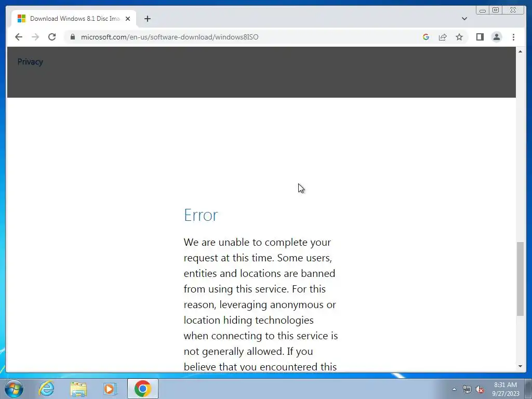
Task: Click the vertical scrollbar thumb
Action: click(x=520, y=279)
